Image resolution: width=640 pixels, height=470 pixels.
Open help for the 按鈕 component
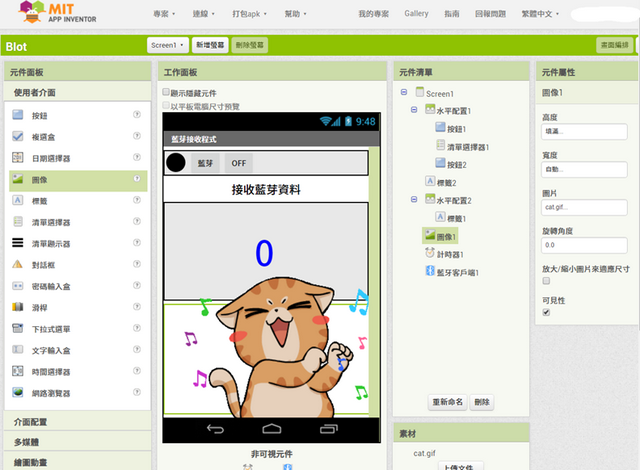[137, 115]
